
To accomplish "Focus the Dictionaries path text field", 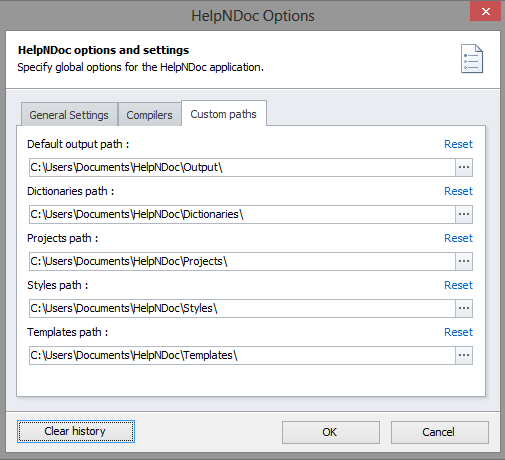I will tap(242, 214).
